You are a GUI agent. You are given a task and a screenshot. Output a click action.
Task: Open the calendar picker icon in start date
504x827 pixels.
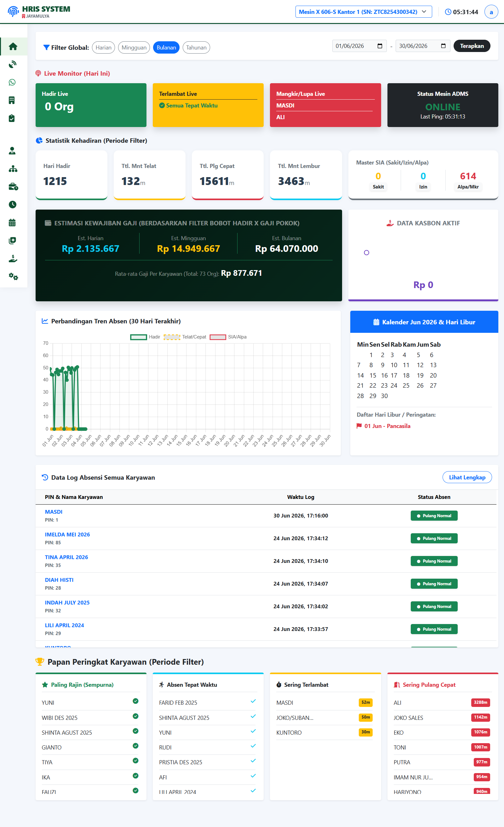(x=380, y=46)
